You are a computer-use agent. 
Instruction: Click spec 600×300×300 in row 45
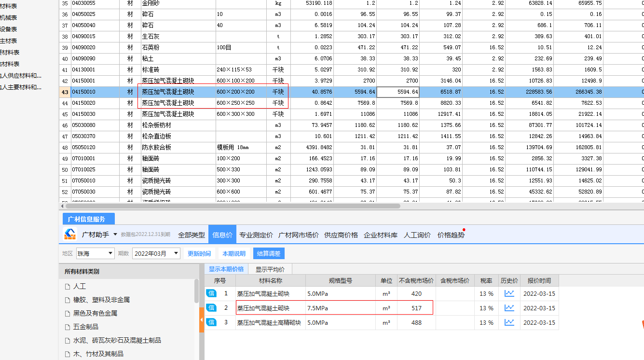pyautogui.click(x=236, y=114)
